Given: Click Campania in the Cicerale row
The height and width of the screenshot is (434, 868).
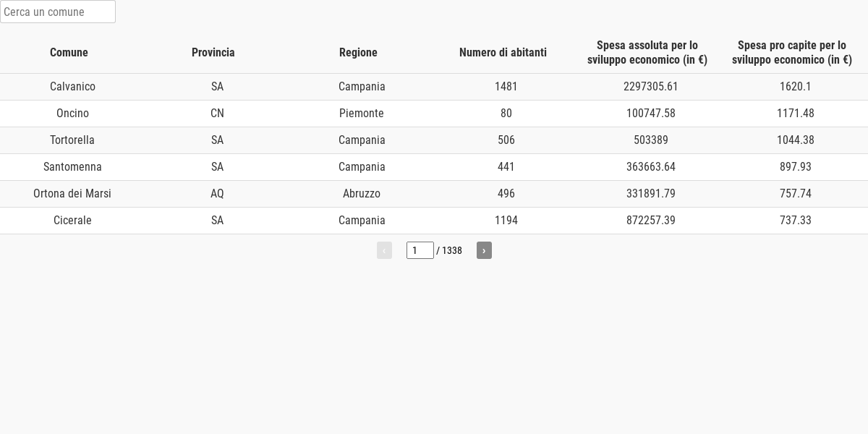Looking at the screenshot, I should coord(362,221).
